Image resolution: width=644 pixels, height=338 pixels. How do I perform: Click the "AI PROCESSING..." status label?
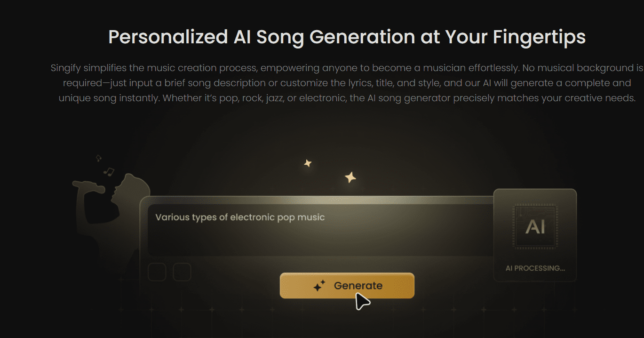click(x=535, y=268)
